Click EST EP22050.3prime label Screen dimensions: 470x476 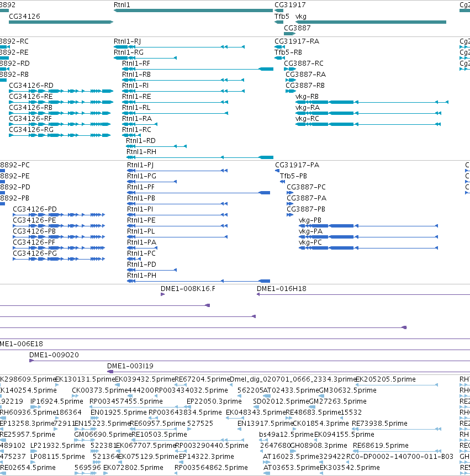pyautogui.click(x=214, y=401)
